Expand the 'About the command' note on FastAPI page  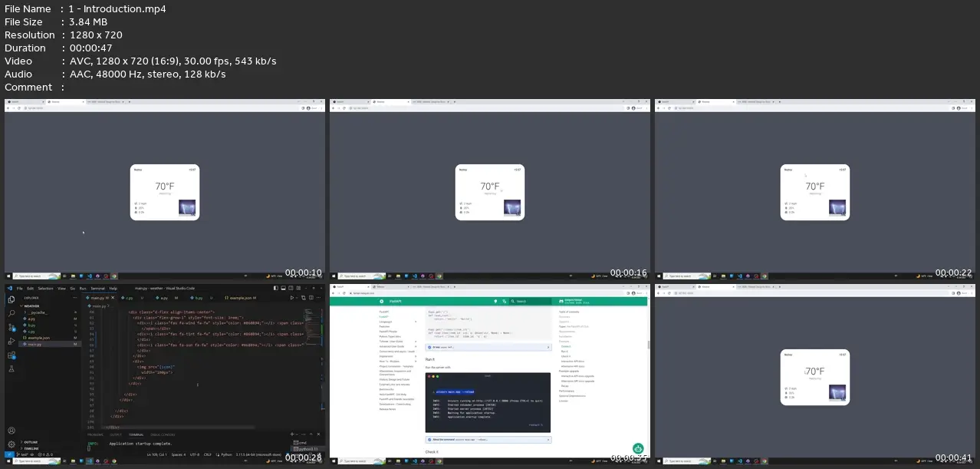[488, 440]
